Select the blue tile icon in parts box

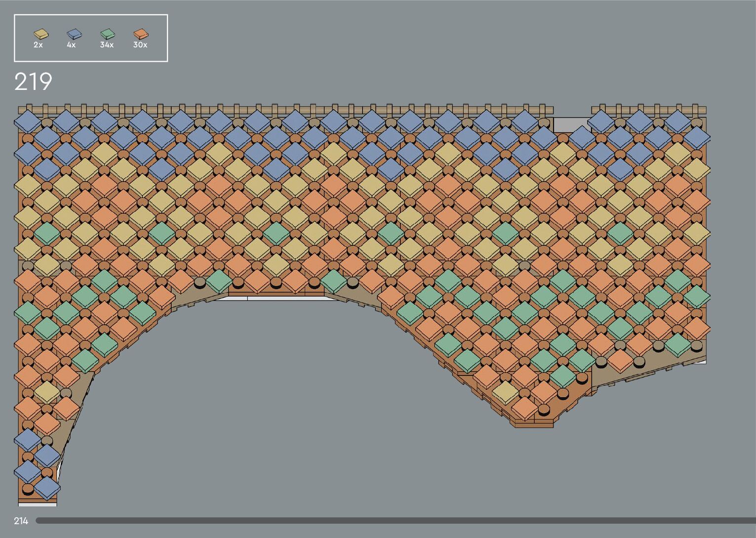coord(74,34)
